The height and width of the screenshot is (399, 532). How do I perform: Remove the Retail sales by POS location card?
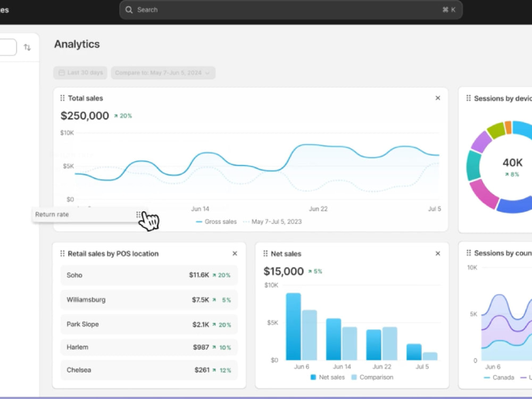[235, 253]
